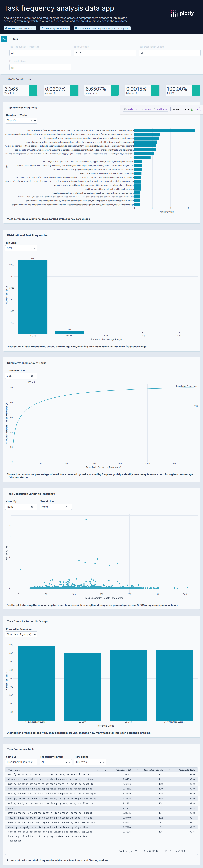Click the Maximum % 6.6507% card
Viewport: 203px width, 868px height.
pos(101,90)
